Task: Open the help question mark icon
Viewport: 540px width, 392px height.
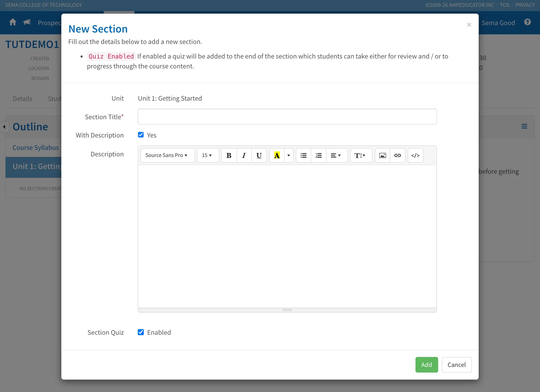Action: tap(528, 22)
